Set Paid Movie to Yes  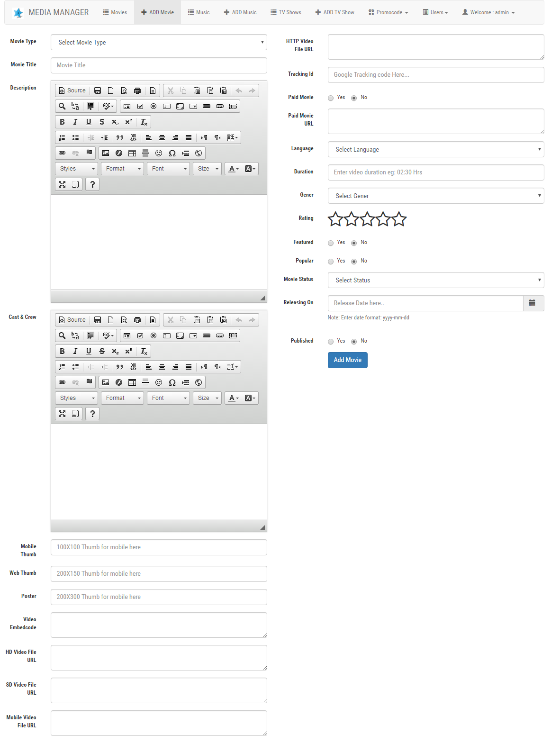(331, 98)
